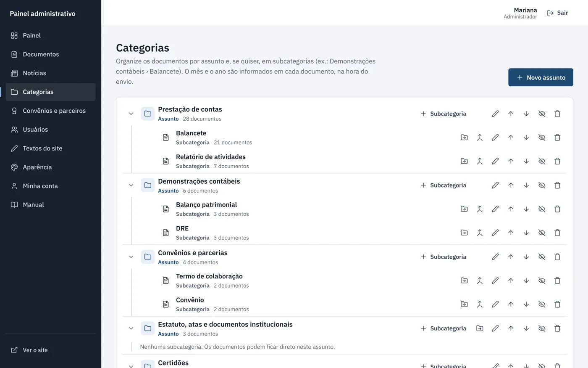Collapse the Convênios e parcerias group
Image resolution: width=588 pixels, height=368 pixels.
tap(131, 257)
